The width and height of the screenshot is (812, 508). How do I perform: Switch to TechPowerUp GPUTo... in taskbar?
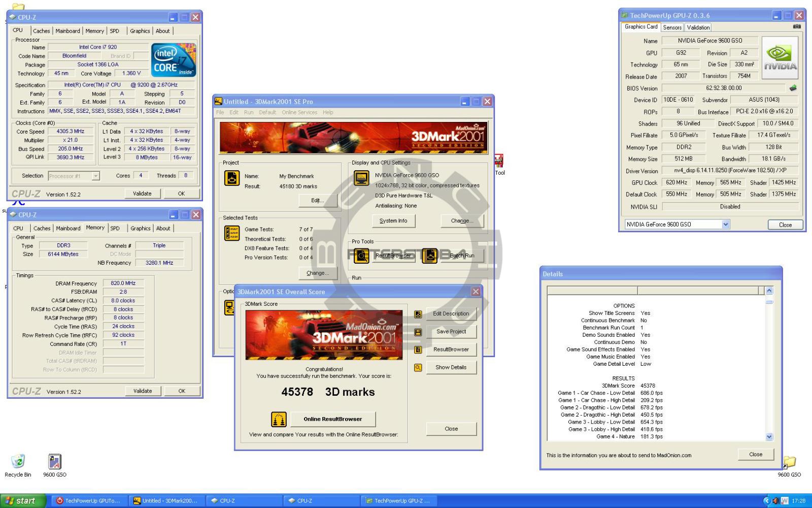point(89,501)
